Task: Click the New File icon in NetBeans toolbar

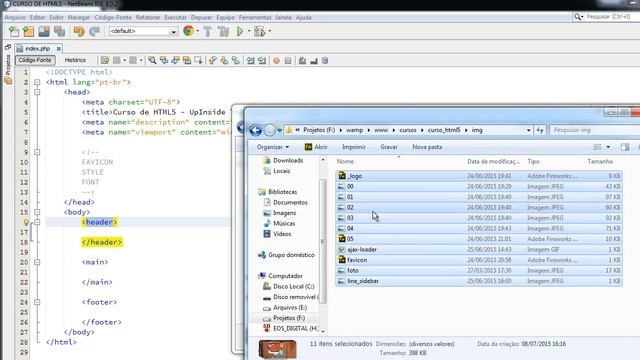Action: 14,31
